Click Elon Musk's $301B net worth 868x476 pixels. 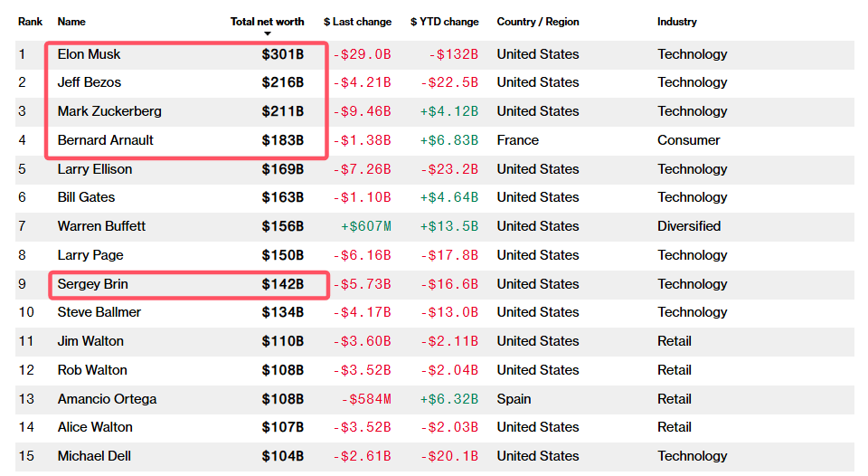click(283, 54)
